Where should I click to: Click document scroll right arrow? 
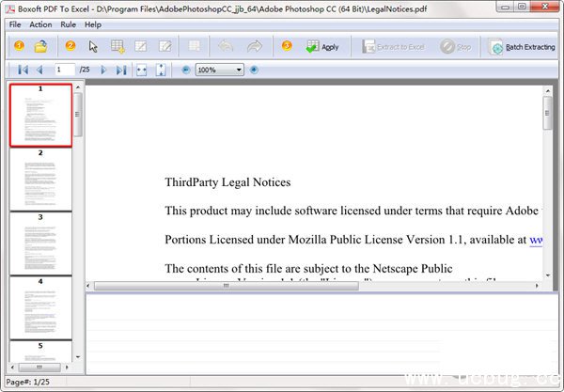tap(537, 286)
